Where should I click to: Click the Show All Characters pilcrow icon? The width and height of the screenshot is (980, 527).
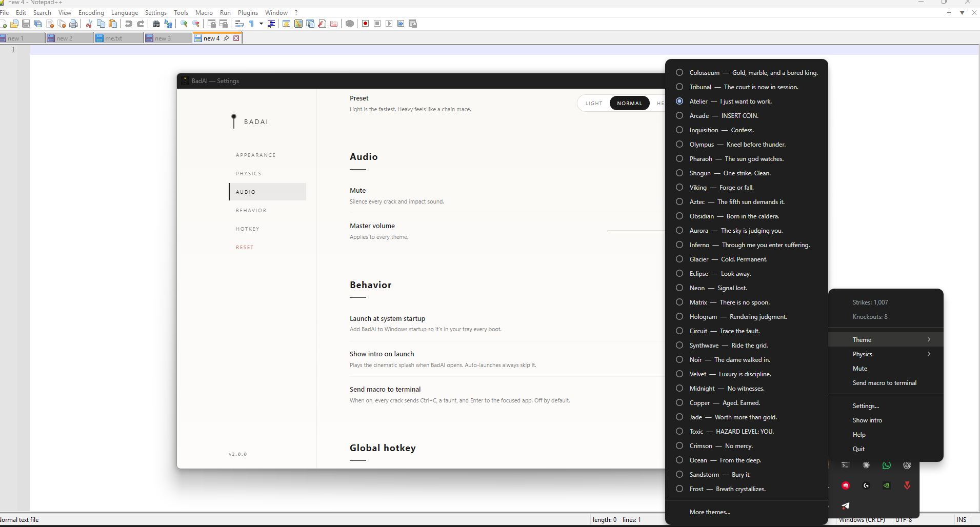click(x=252, y=24)
